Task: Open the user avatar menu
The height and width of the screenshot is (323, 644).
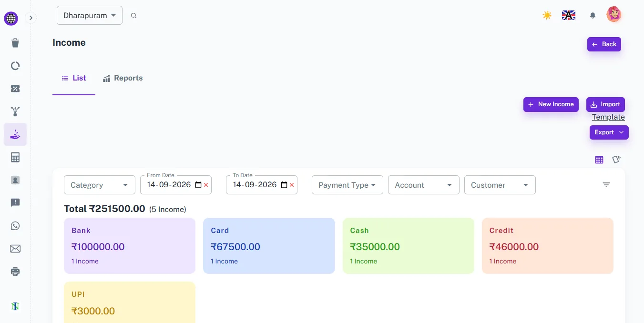Action: tap(614, 14)
